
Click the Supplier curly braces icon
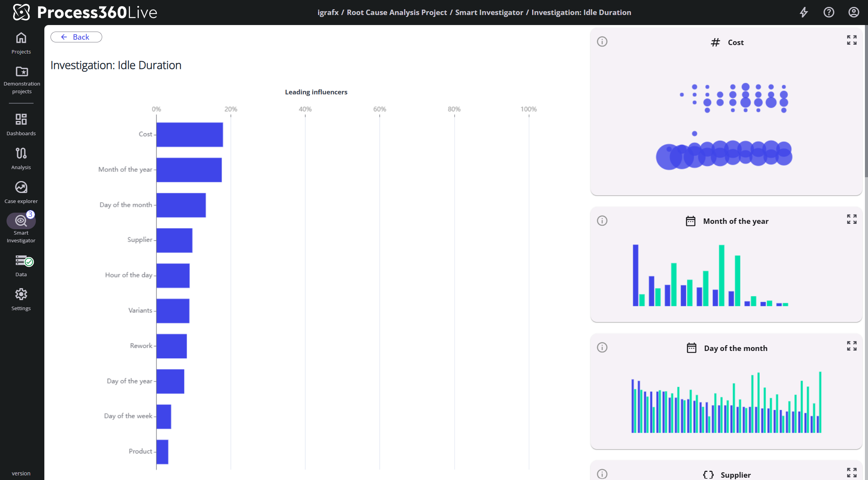click(708, 475)
